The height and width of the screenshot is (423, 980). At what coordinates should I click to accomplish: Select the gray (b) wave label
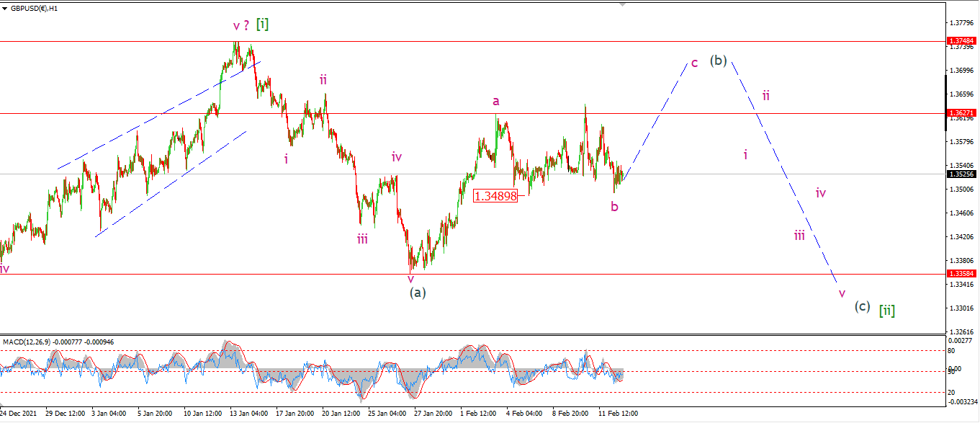tap(718, 60)
